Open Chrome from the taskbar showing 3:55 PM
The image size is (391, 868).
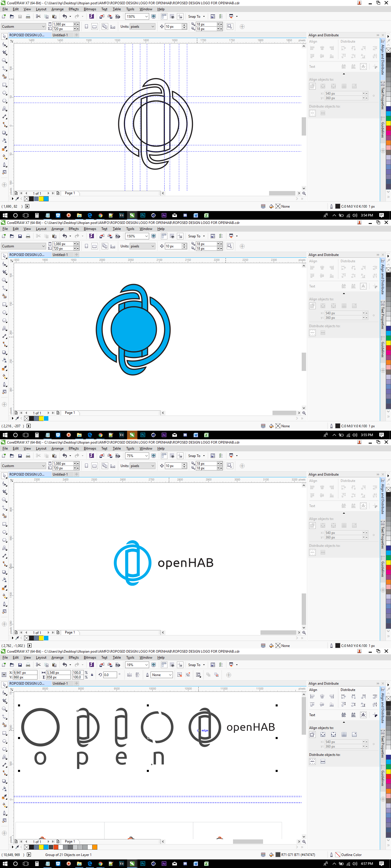[100, 435]
